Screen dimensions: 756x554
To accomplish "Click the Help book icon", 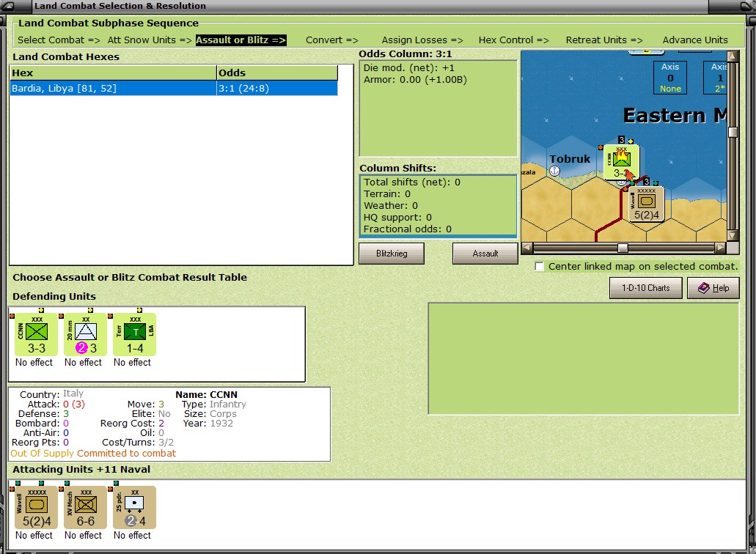I will pyautogui.click(x=704, y=287).
